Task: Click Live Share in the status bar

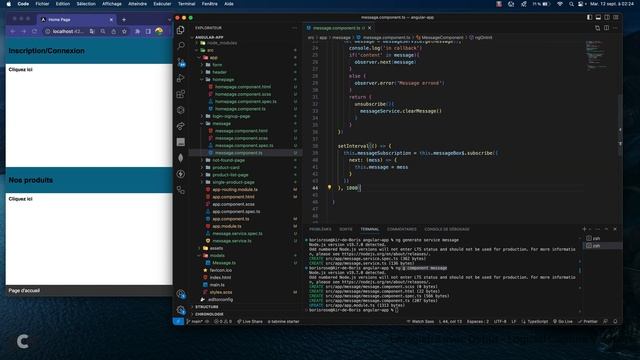Action: click(x=250, y=322)
